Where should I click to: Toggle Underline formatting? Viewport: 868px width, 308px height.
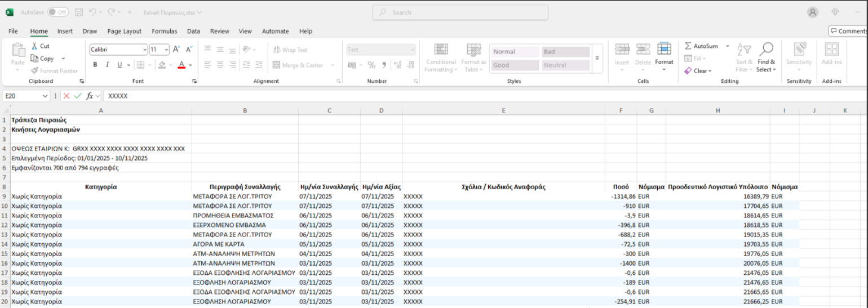click(119, 65)
